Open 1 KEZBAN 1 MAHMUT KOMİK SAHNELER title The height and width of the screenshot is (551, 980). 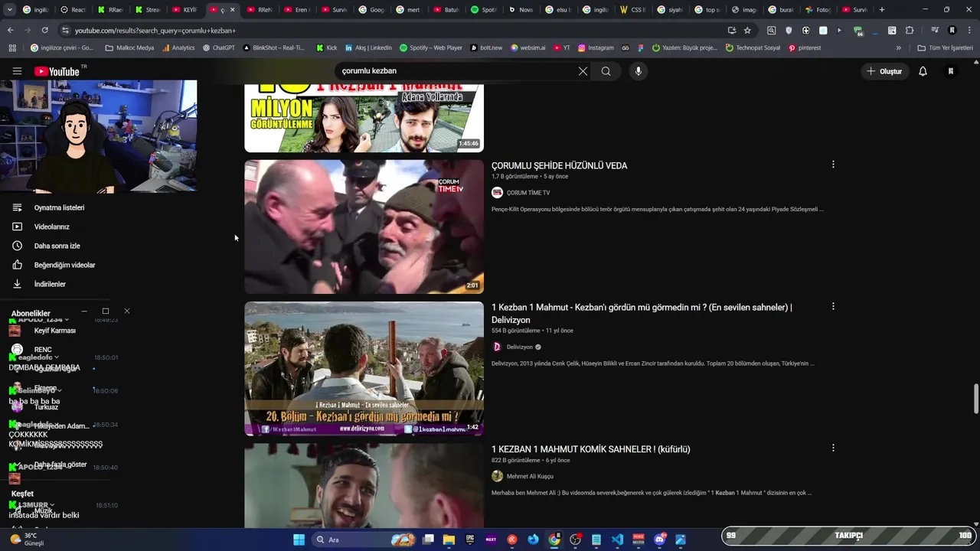pyautogui.click(x=591, y=449)
